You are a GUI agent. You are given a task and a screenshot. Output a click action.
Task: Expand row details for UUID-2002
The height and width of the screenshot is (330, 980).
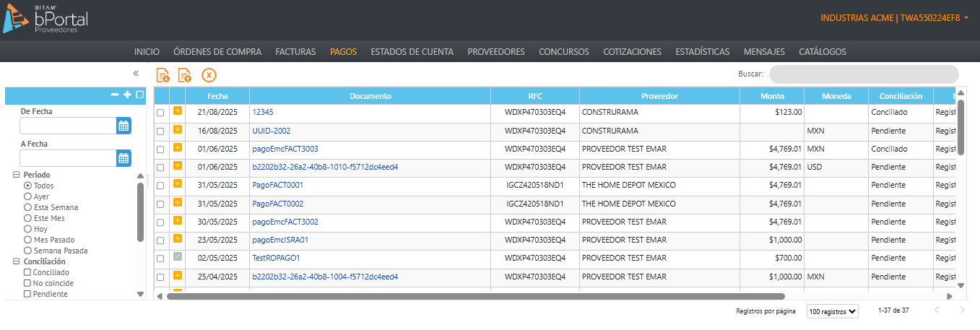click(x=178, y=129)
